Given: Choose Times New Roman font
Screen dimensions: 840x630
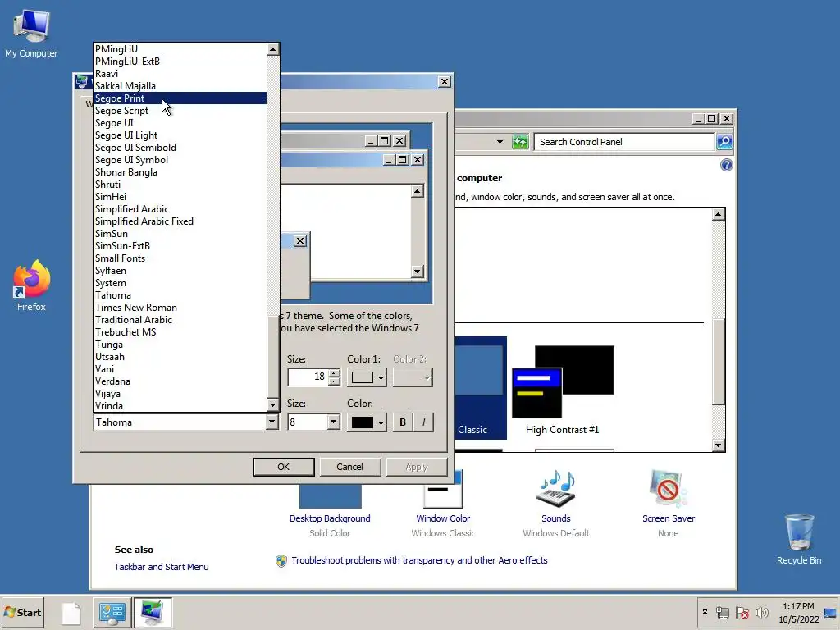Looking at the screenshot, I should tap(180, 308).
